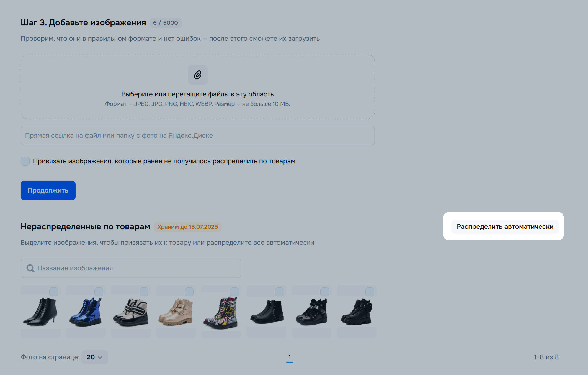Viewport: 588px width, 375px height.
Task: Click the Храним до 15.07.2025 badge
Action: point(187,227)
